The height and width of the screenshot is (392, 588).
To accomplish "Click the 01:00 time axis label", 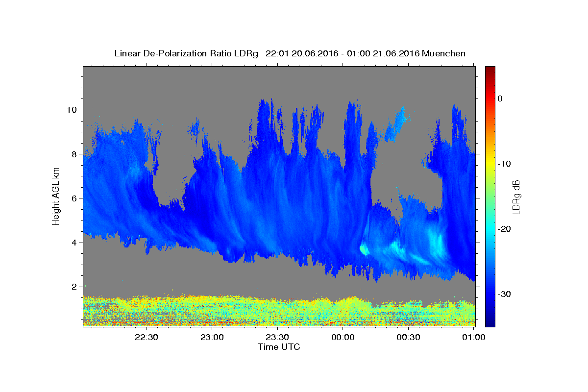I will 474,337.
